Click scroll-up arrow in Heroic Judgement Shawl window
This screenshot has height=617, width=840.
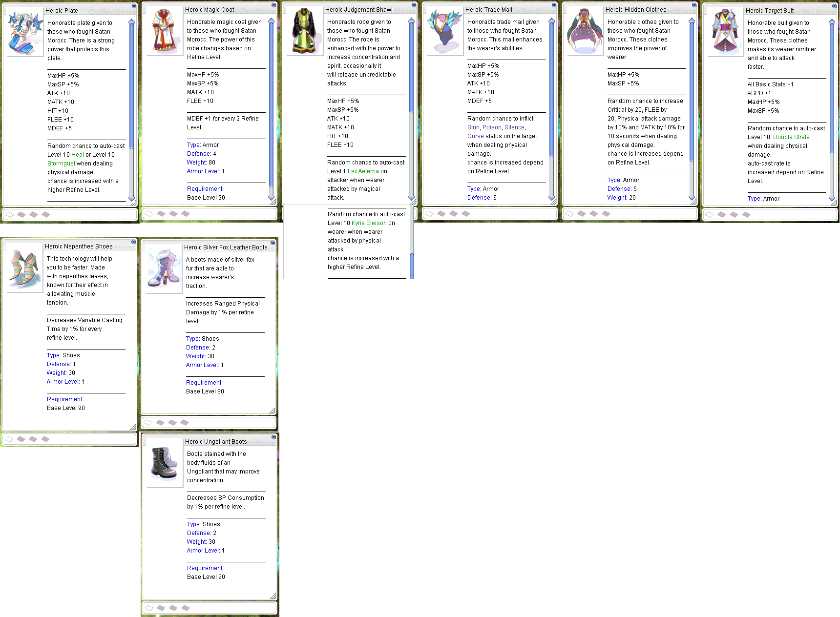[x=412, y=21]
